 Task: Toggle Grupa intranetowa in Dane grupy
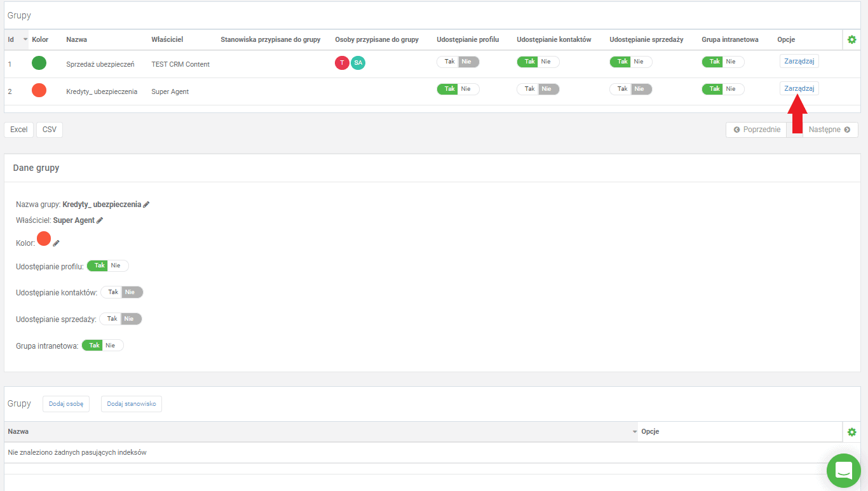pyautogui.click(x=102, y=346)
